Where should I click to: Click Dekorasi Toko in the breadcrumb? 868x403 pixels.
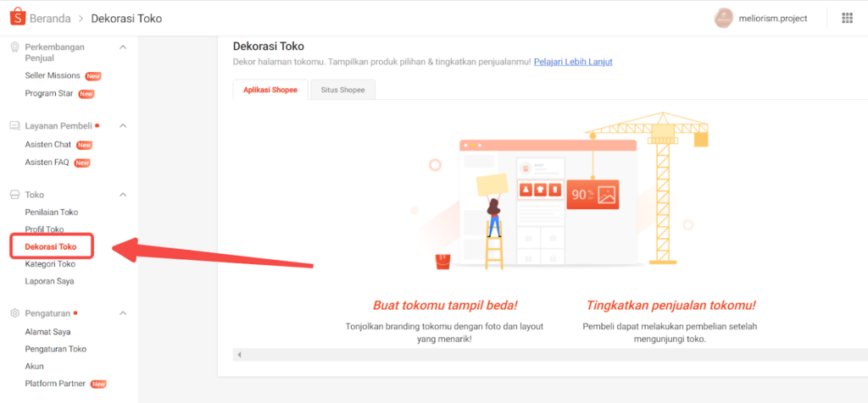click(126, 19)
